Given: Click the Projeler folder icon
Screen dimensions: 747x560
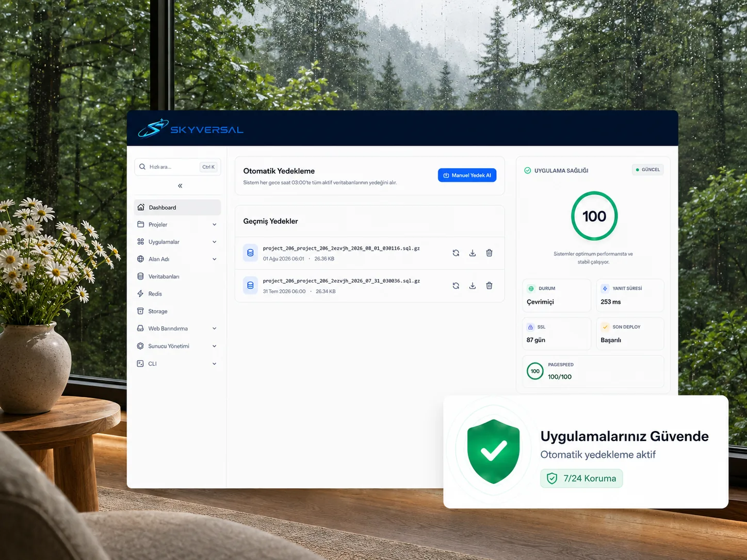Looking at the screenshot, I should pyautogui.click(x=140, y=224).
